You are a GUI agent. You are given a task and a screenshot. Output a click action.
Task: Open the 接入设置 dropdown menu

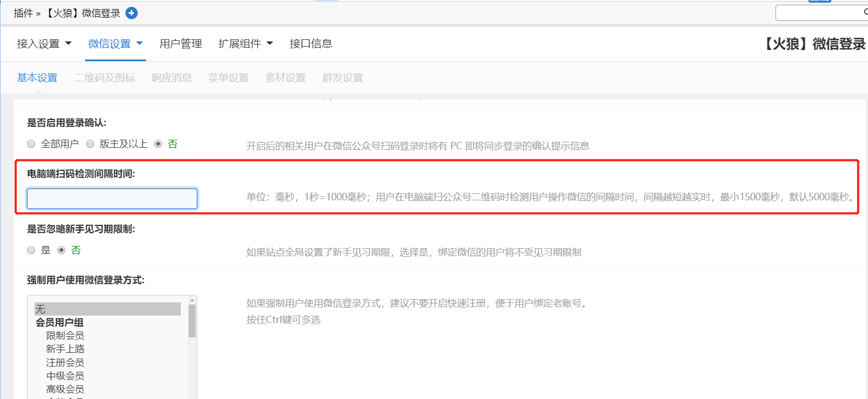(44, 44)
